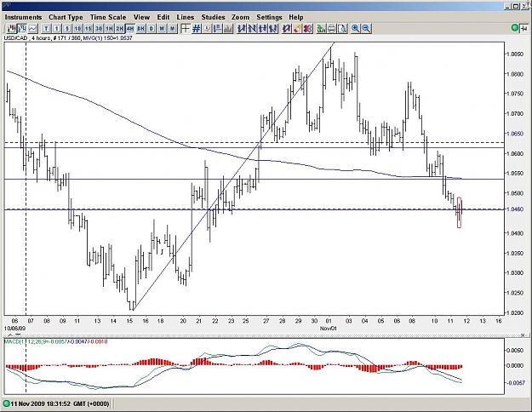Zoom in with magnifier plus icon
The height and width of the screenshot is (412, 532).
point(355,28)
